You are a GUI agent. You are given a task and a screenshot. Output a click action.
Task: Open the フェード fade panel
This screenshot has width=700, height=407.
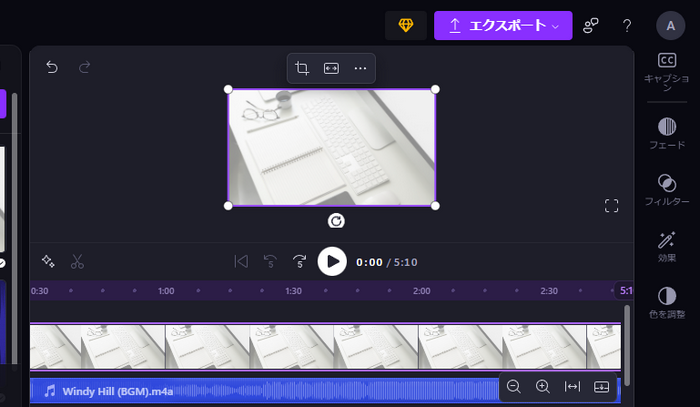click(667, 133)
